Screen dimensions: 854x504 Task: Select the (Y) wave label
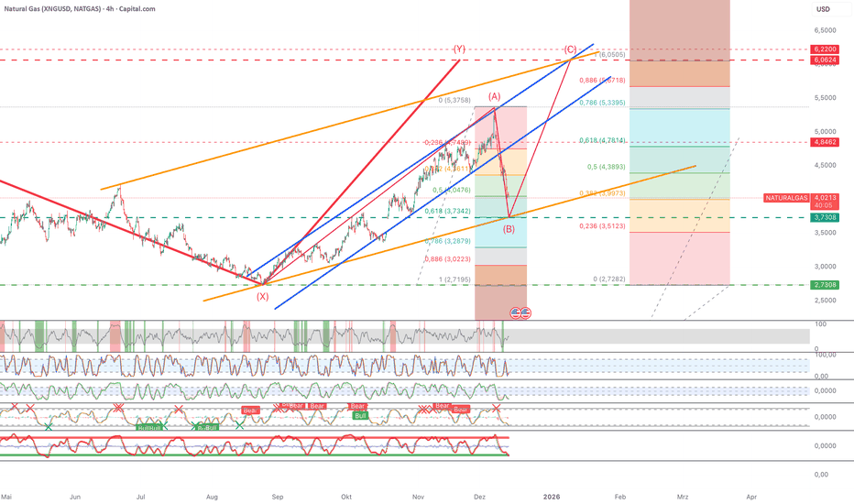pyautogui.click(x=459, y=49)
